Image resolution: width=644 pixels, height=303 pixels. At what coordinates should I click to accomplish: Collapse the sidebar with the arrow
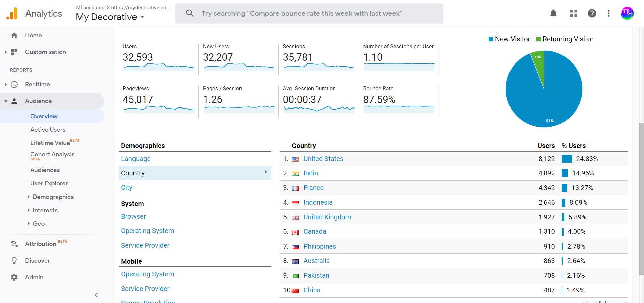96,295
